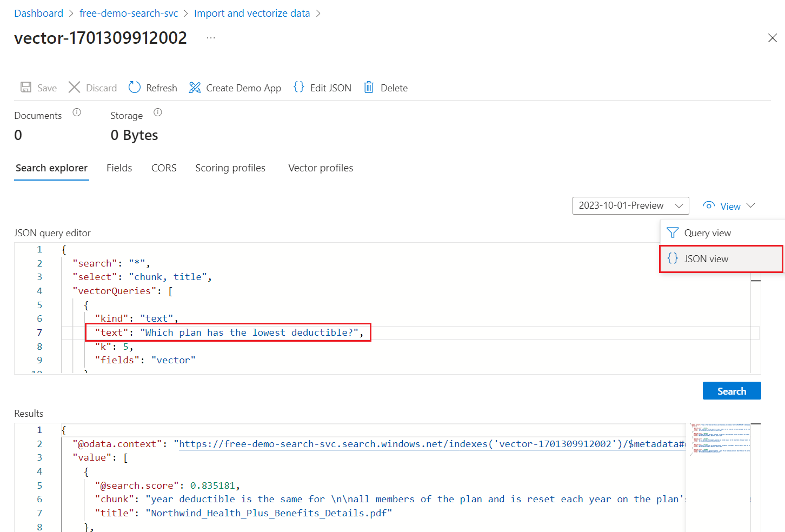Viewport: 785px width, 532px height.
Task: Click the Documents info icon
Action: pos(77,112)
